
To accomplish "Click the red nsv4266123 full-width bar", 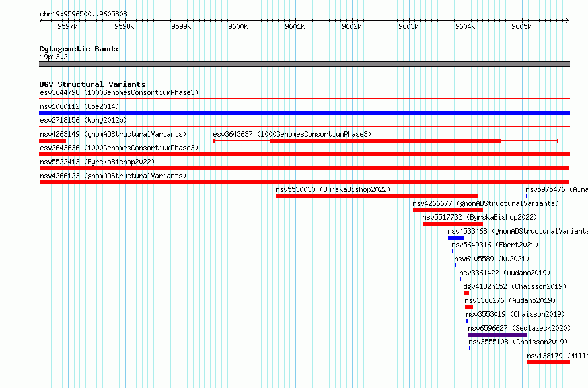I will tap(304, 182).
